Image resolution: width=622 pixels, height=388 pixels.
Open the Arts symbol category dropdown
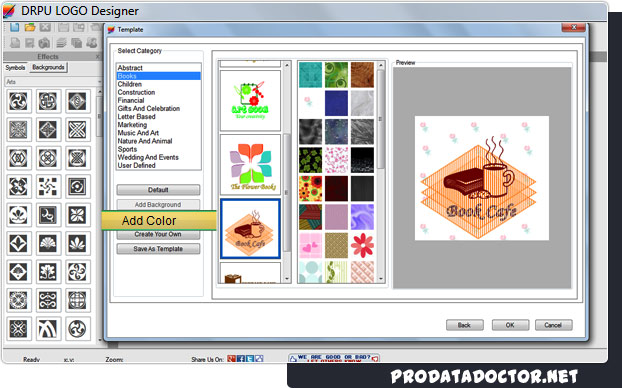point(100,82)
